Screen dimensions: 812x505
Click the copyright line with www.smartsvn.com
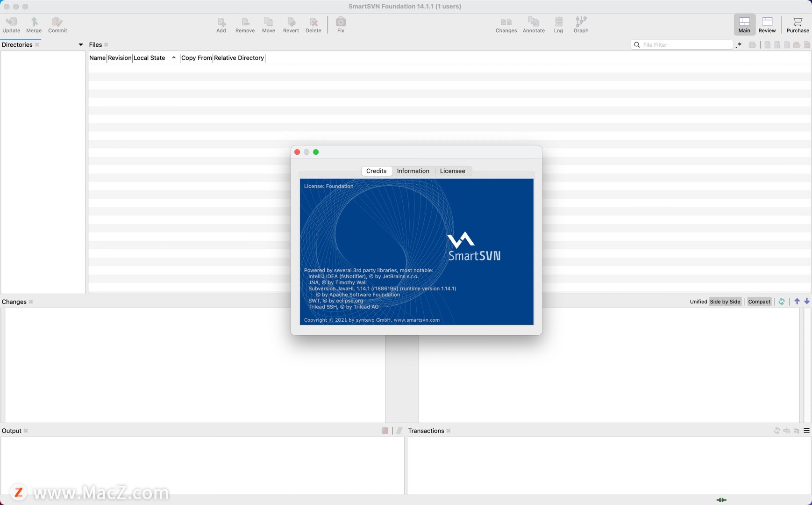click(x=371, y=320)
